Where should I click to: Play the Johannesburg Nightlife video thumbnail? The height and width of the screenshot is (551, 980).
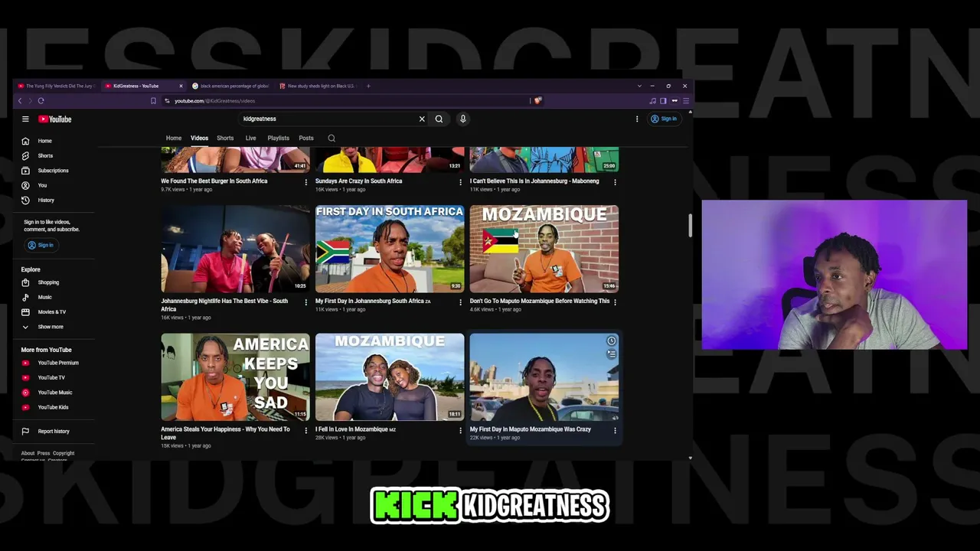click(x=235, y=249)
